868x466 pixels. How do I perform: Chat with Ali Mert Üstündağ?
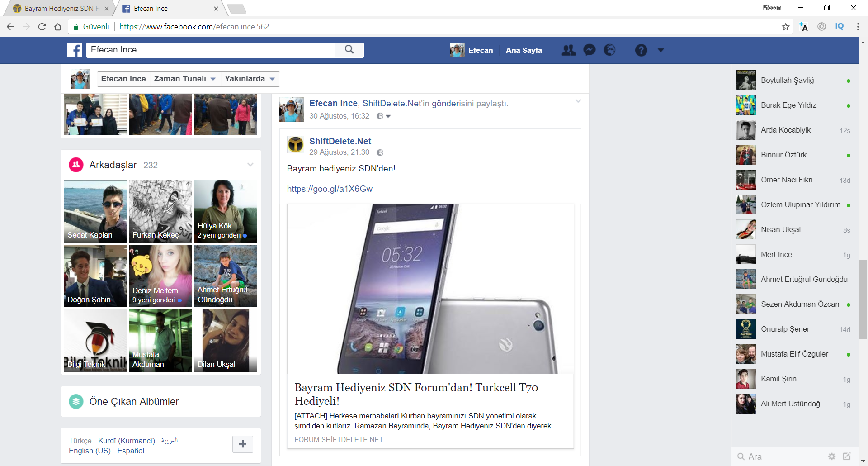tap(795, 404)
